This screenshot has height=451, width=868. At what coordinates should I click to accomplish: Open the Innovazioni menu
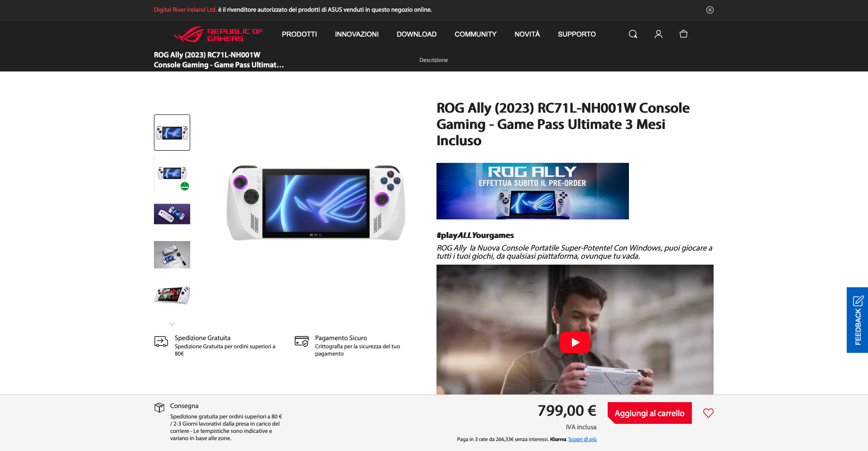click(357, 34)
